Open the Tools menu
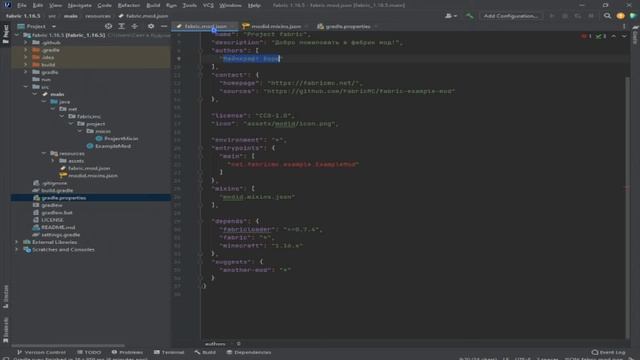Viewport: 640px width, 360px height. 189,5
